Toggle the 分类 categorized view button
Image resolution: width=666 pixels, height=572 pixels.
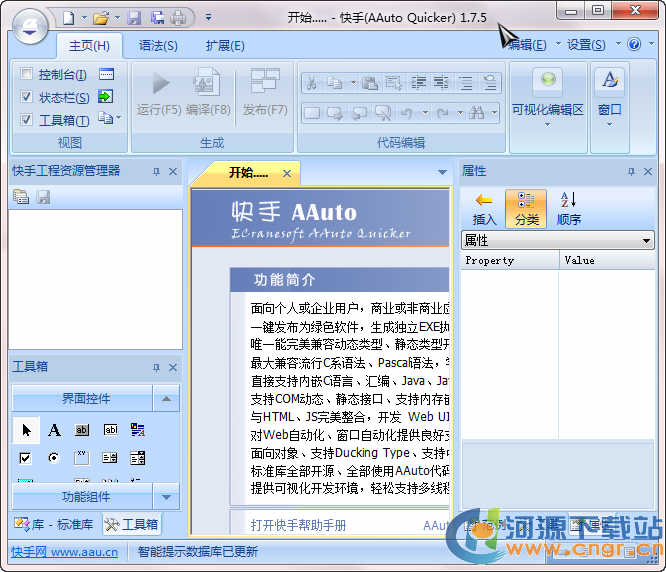[526, 209]
